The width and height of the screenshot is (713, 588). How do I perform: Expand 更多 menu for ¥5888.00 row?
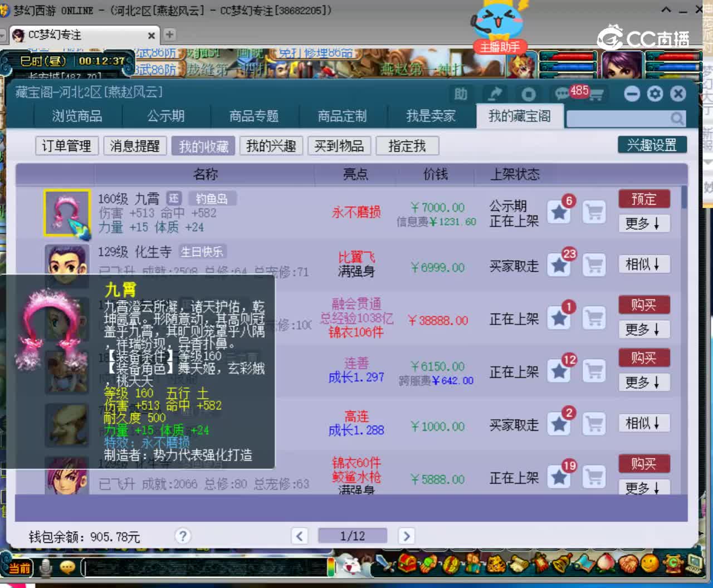[x=644, y=488]
